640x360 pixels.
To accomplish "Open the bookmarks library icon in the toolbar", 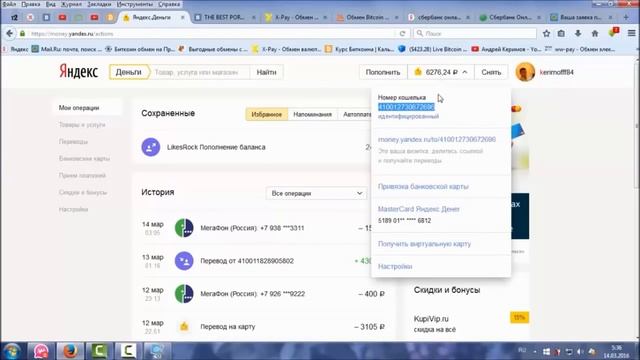I will tap(561, 33).
